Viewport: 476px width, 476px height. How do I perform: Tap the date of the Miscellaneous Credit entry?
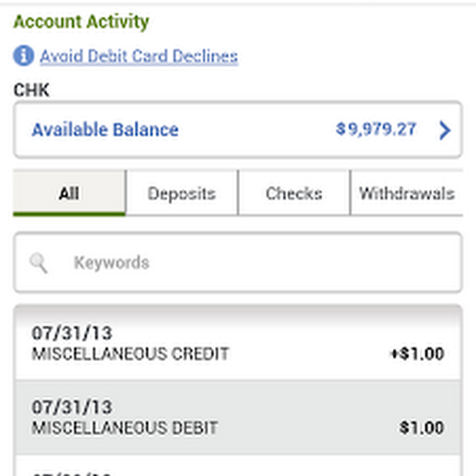pyautogui.click(x=72, y=333)
